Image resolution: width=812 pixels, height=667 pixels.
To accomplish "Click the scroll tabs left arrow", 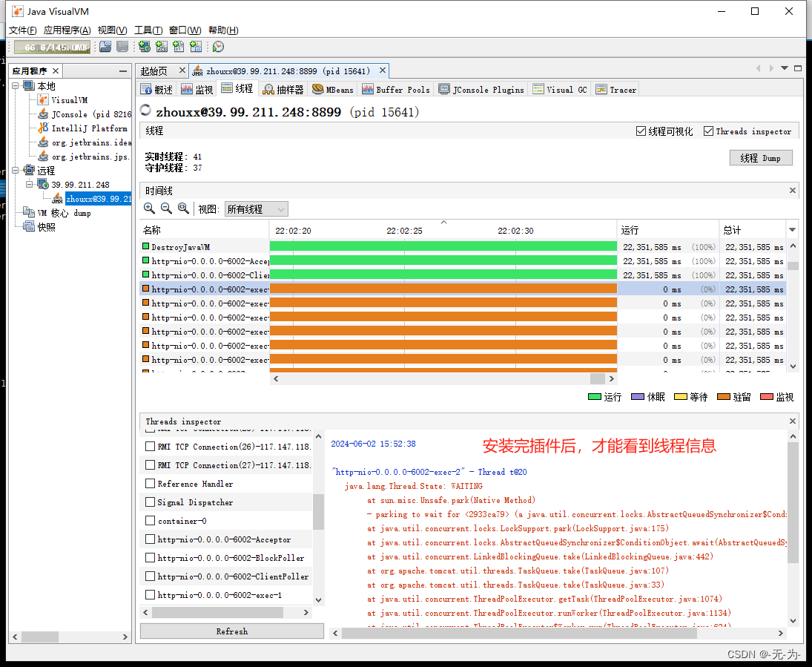I will click(x=759, y=68).
